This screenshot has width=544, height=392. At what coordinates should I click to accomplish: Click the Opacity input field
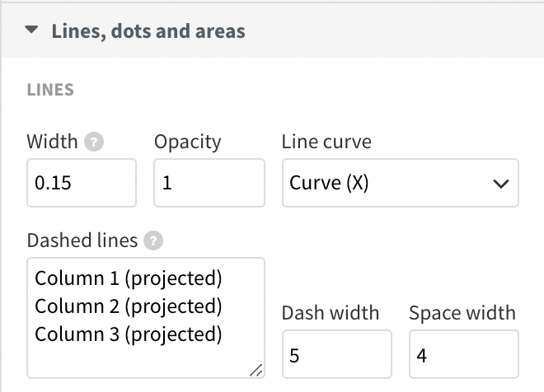tap(209, 183)
